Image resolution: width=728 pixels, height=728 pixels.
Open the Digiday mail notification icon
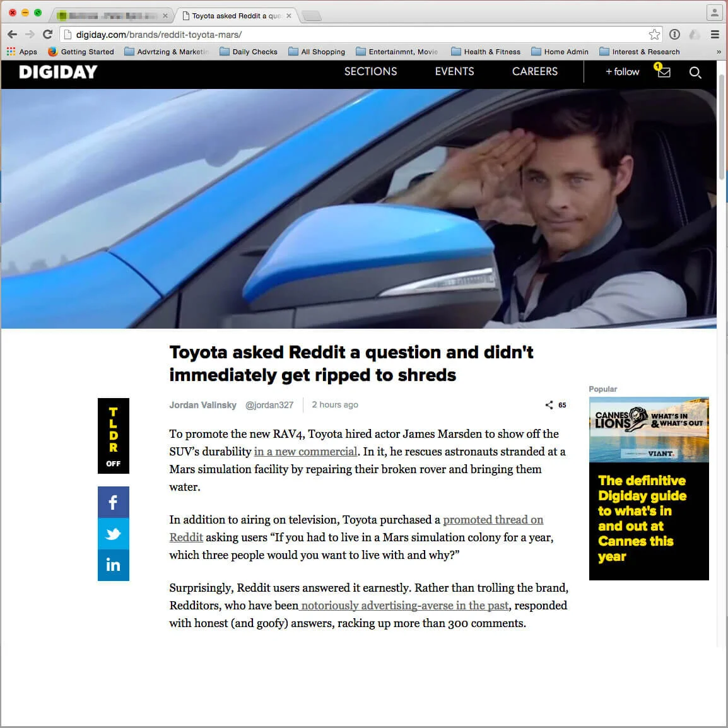(662, 71)
